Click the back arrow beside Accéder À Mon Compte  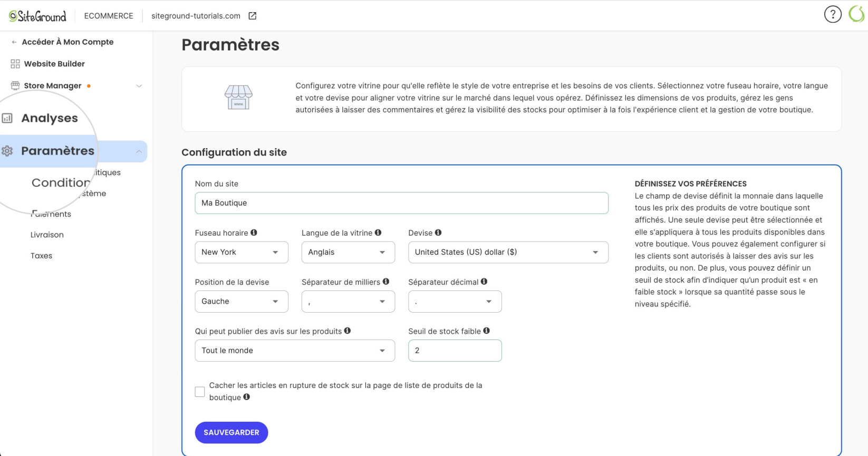pyautogui.click(x=14, y=42)
